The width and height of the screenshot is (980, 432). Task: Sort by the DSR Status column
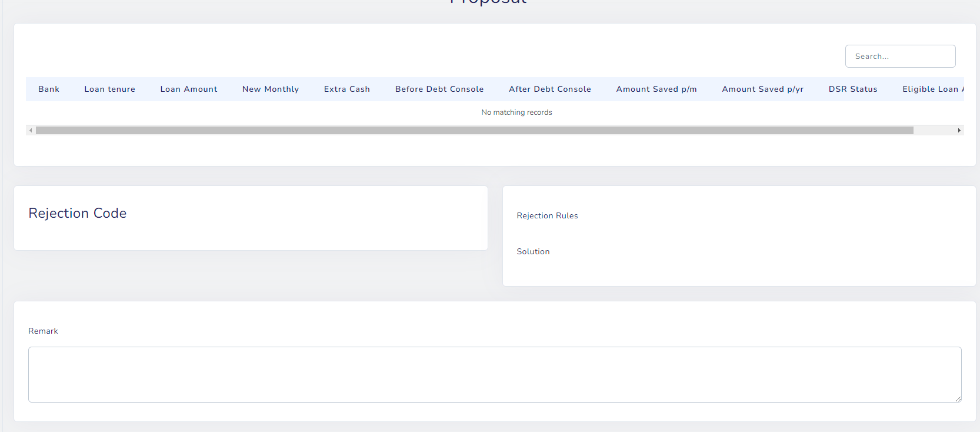click(x=852, y=89)
